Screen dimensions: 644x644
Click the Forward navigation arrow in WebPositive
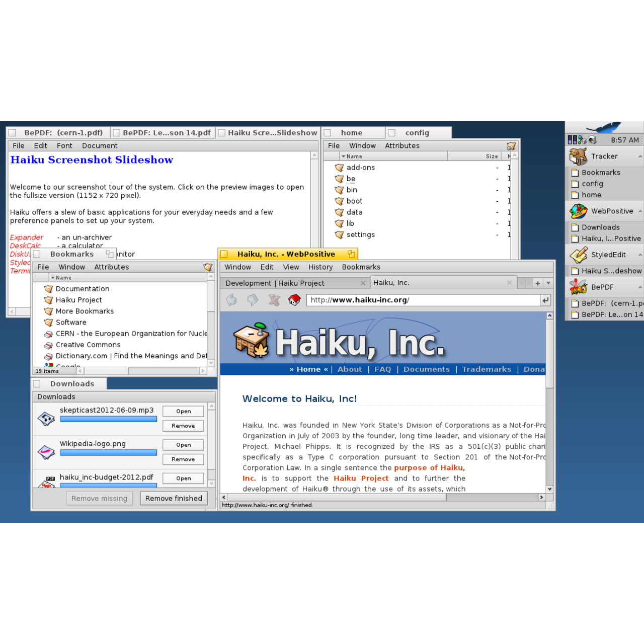(253, 300)
